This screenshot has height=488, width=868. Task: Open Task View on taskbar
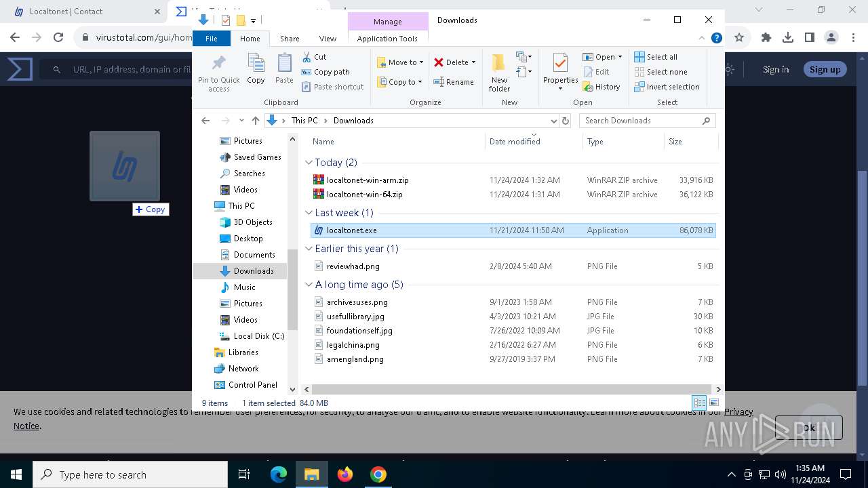244,474
